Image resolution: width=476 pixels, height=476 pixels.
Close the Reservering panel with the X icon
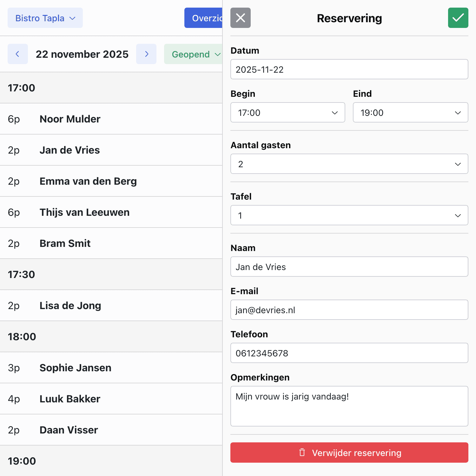(x=240, y=18)
